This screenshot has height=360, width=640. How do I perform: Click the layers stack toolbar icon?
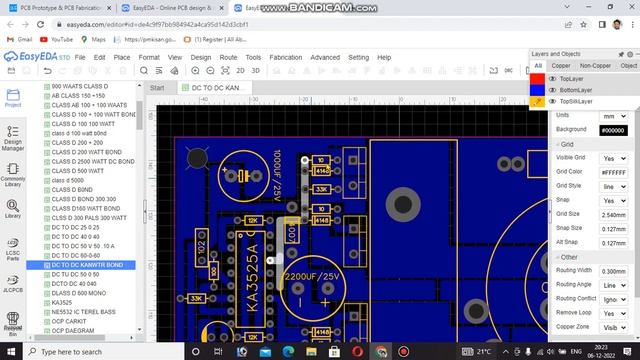pos(174,71)
